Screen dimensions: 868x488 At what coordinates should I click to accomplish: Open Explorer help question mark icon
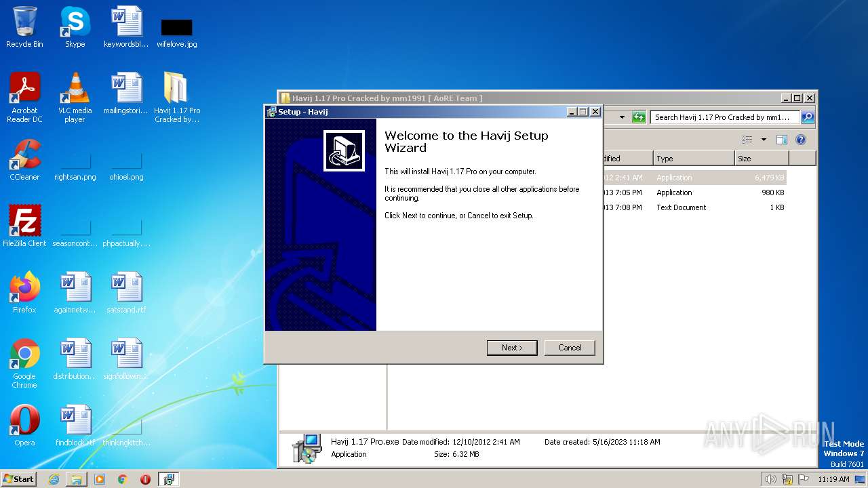coord(801,140)
